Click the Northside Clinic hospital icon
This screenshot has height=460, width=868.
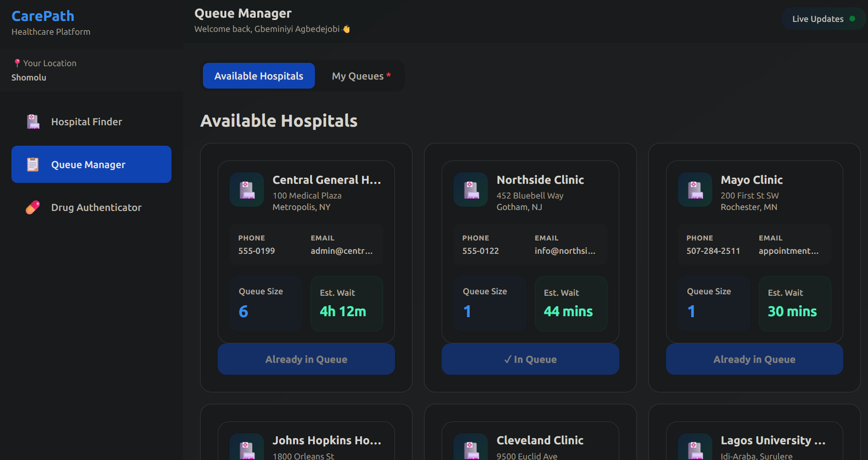coord(471,190)
